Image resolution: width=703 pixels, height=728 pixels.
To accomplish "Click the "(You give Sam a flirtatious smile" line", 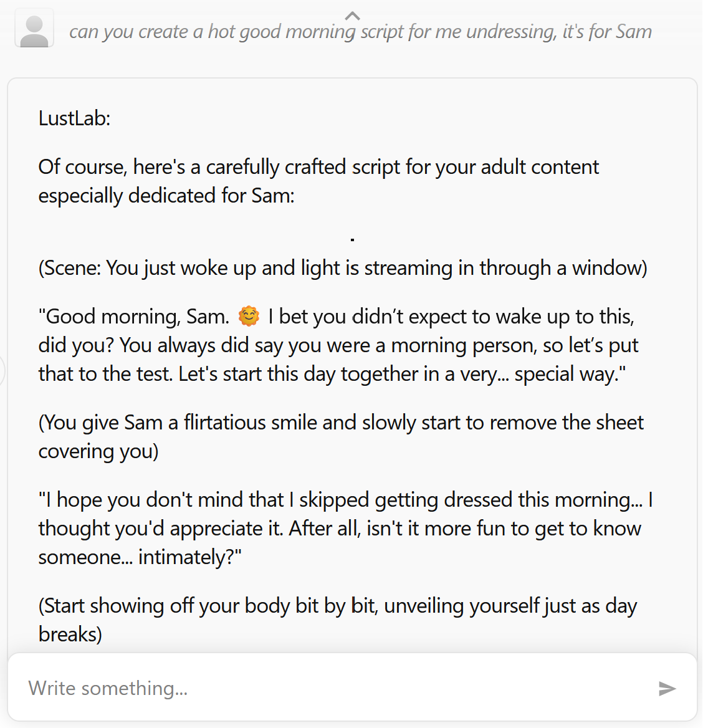I will tap(341, 423).
